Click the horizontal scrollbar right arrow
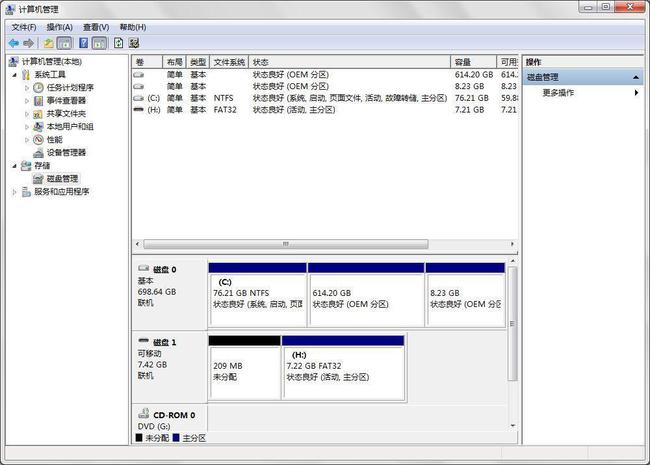Screen dimensions: 650x465 [512, 244]
